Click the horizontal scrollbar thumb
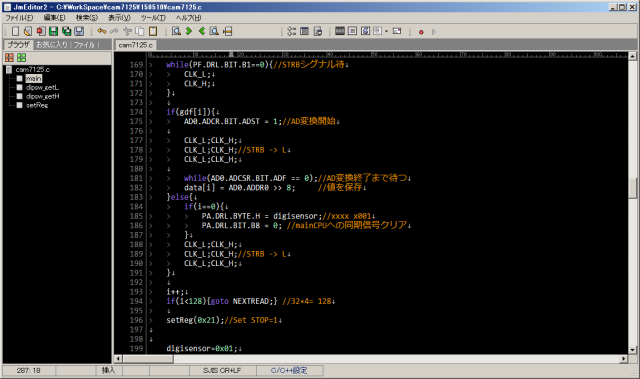640x379 pixels. (148, 359)
